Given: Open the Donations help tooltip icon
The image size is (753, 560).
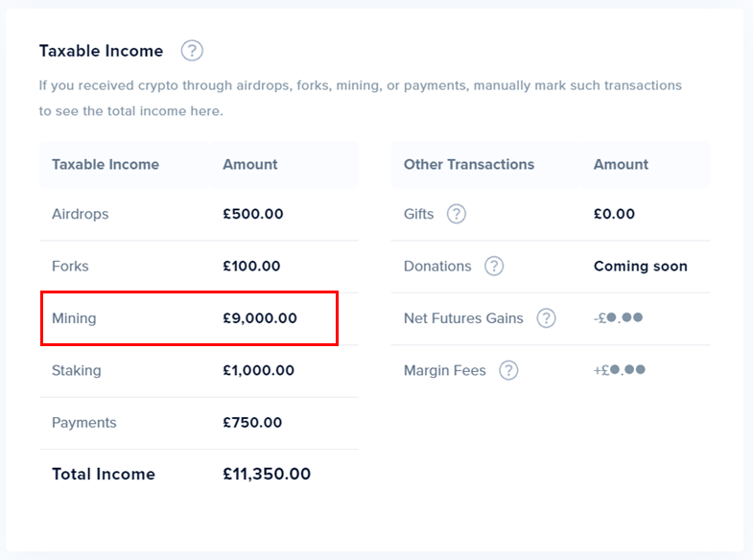Looking at the screenshot, I should [494, 267].
